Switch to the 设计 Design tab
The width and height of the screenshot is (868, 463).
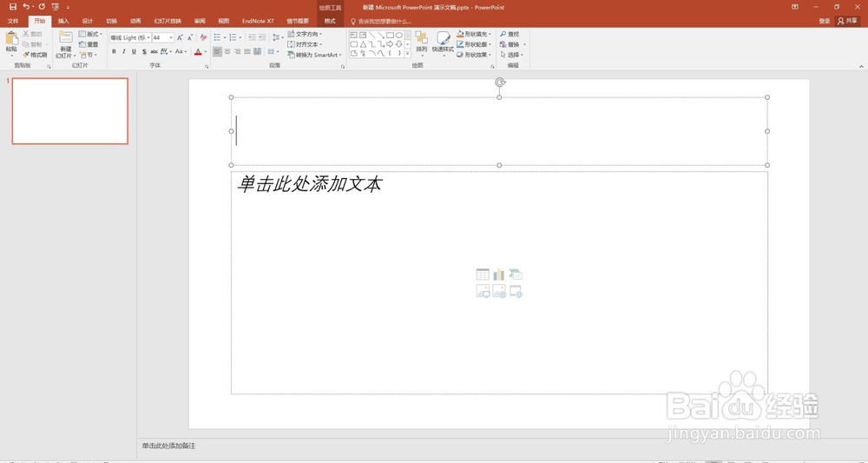(x=88, y=21)
